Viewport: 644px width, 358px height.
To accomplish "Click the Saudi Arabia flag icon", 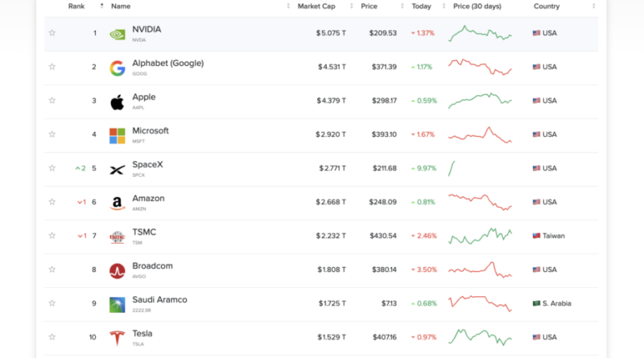I will [x=536, y=303].
